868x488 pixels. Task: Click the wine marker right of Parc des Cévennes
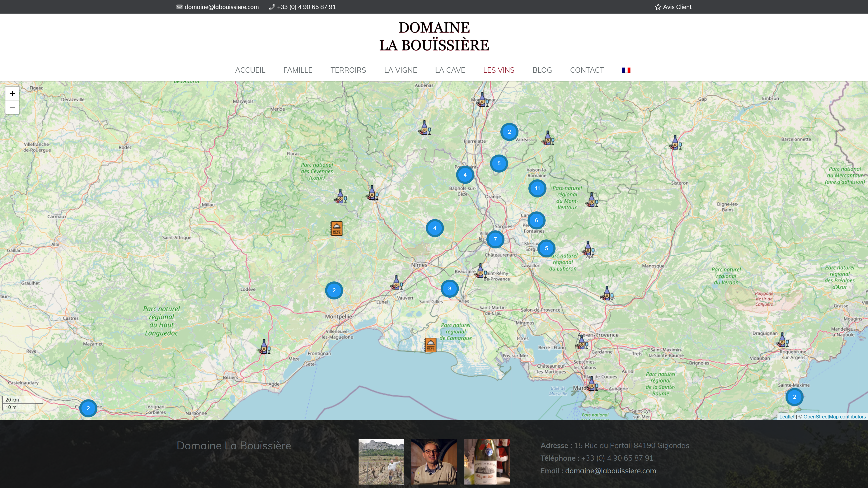[x=372, y=193]
